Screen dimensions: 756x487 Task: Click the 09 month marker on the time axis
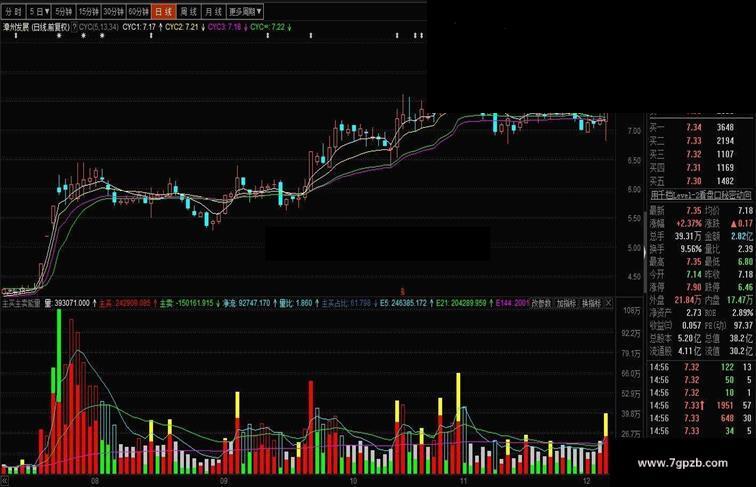[224, 481]
